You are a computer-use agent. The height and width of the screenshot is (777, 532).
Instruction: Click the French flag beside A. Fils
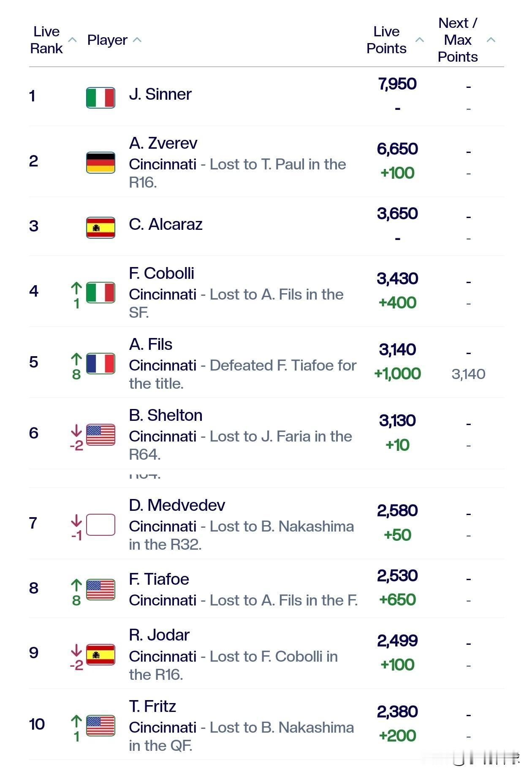(x=100, y=364)
